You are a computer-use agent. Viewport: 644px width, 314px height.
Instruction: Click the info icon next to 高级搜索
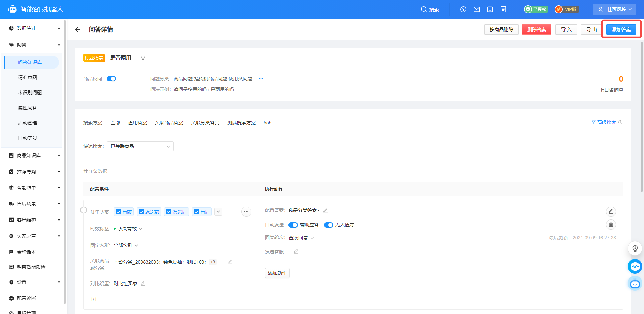(620, 122)
